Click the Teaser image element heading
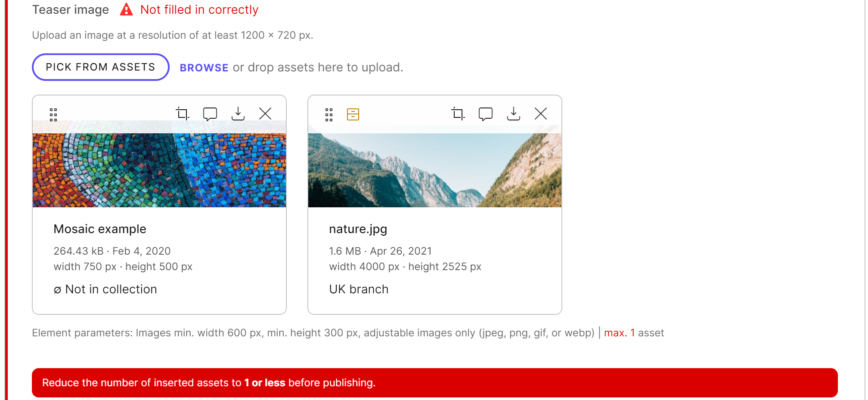This screenshot has width=868, height=400. point(71,9)
